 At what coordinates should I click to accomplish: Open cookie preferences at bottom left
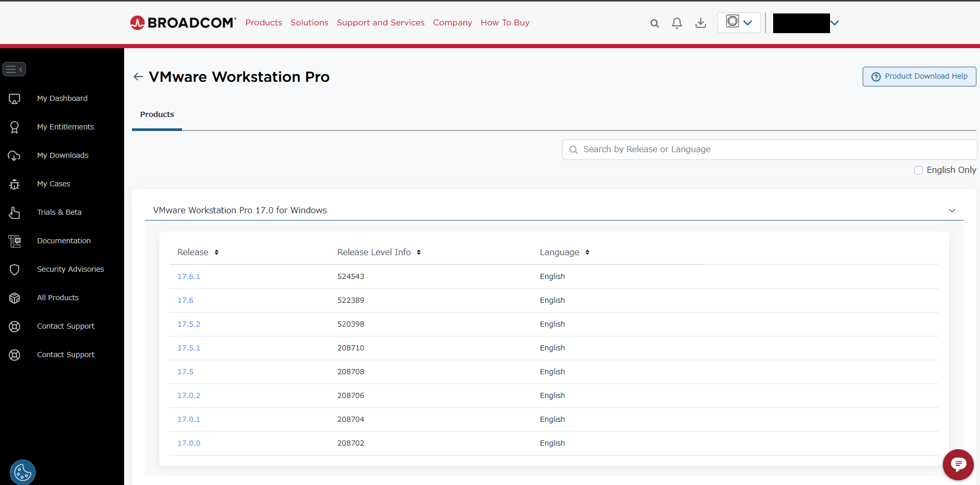click(22, 472)
